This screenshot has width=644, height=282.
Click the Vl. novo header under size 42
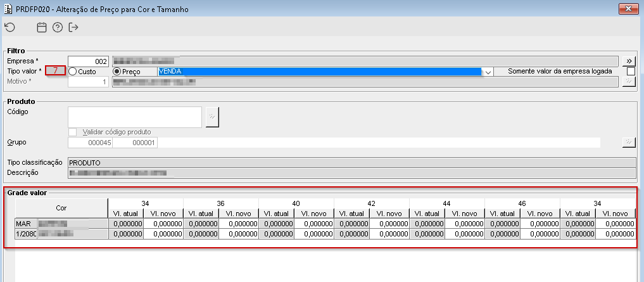pyautogui.click(x=389, y=214)
